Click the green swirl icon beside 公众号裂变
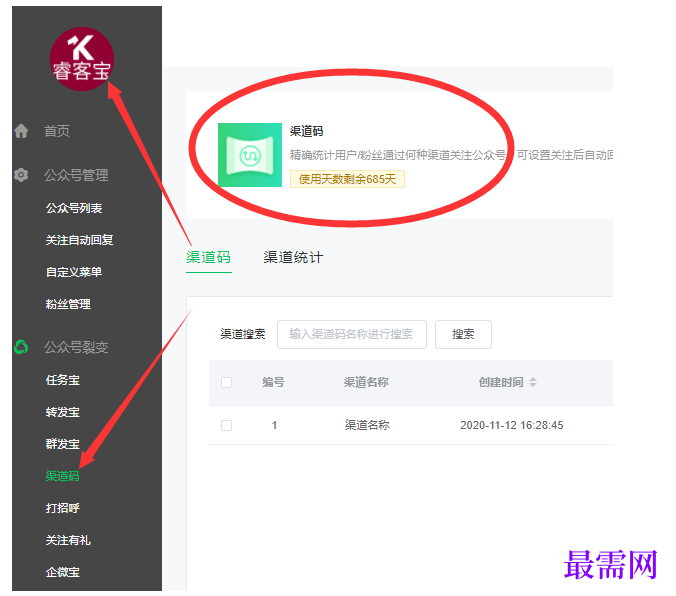Image resolution: width=676 pixels, height=596 pixels. coord(21,347)
